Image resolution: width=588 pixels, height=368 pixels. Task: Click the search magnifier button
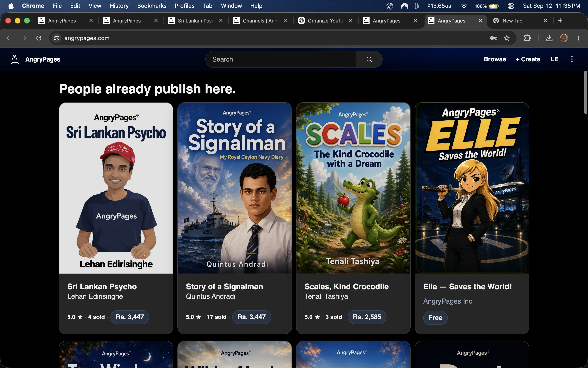pyautogui.click(x=369, y=59)
